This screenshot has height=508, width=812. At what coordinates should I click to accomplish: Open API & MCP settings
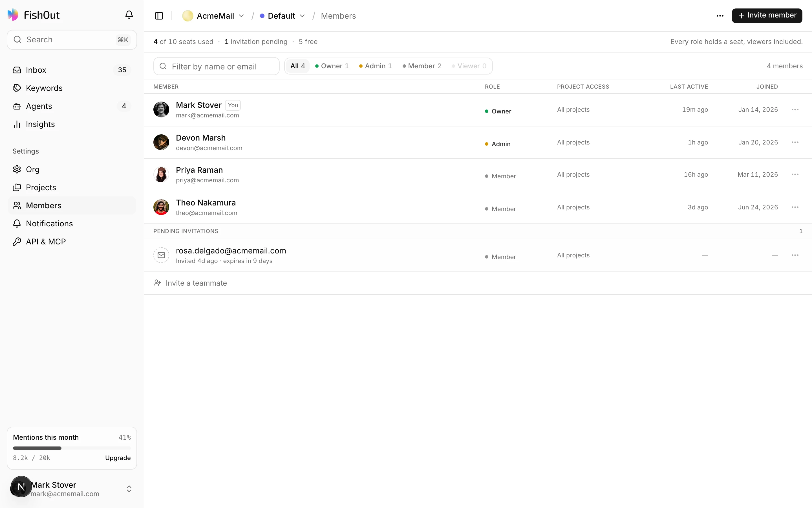pos(72,242)
